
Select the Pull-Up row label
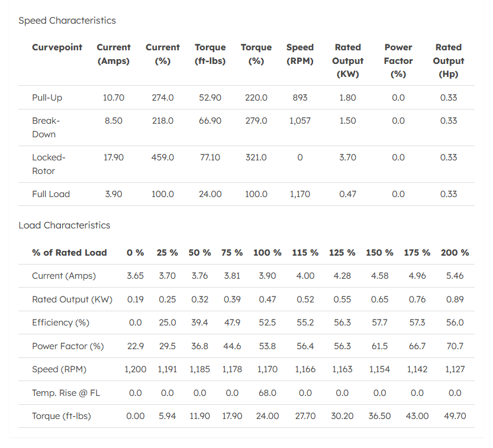pos(46,98)
